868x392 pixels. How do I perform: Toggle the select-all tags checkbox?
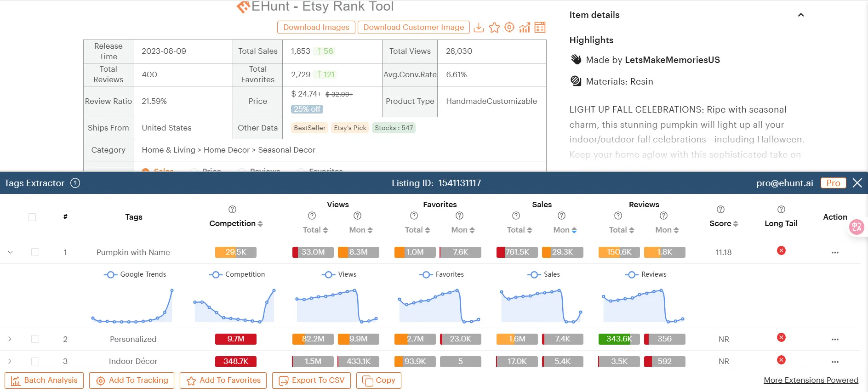pos(32,217)
